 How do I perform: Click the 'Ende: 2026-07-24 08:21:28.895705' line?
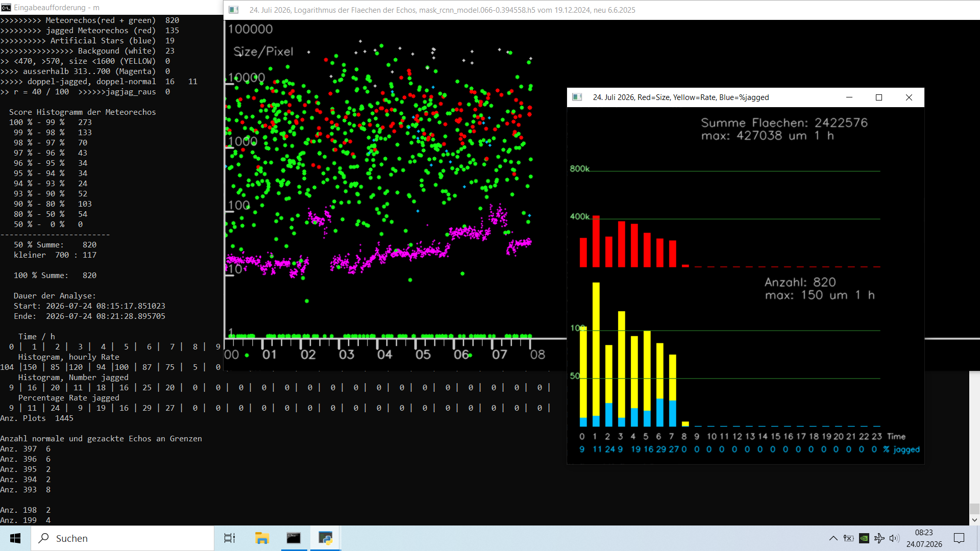(x=90, y=316)
